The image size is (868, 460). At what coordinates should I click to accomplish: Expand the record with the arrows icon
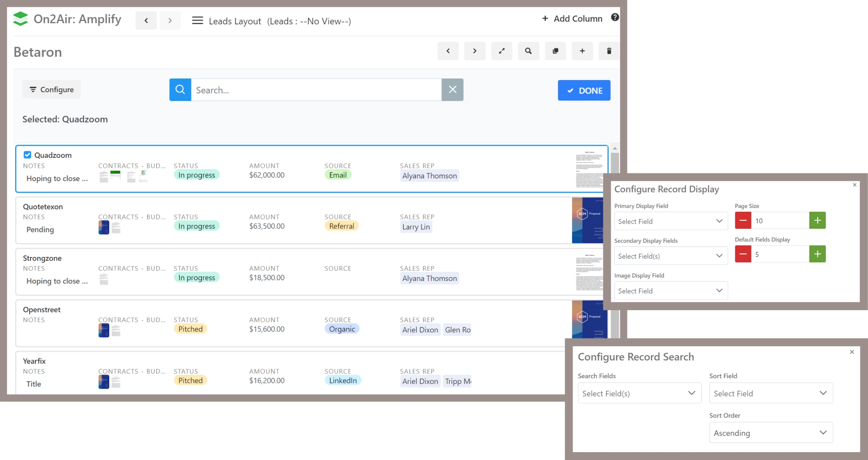501,51
